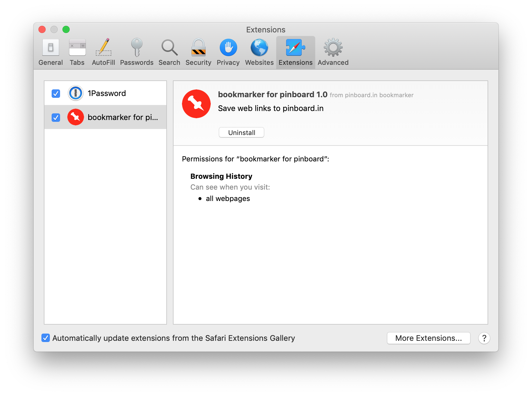Open the AutoFill pencil icon pane
Viewport: 532px width, 396px height.
(103, 52)
